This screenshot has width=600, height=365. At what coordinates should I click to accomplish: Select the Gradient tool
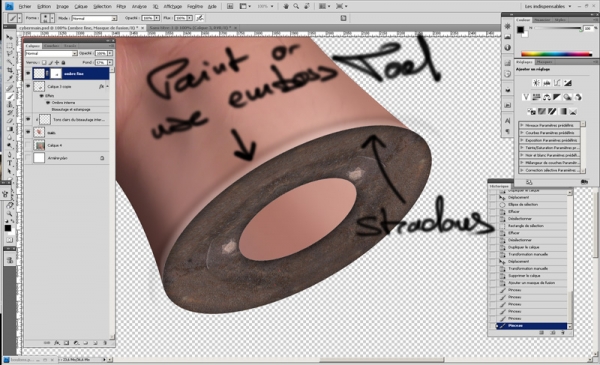[x=10, y=129]
